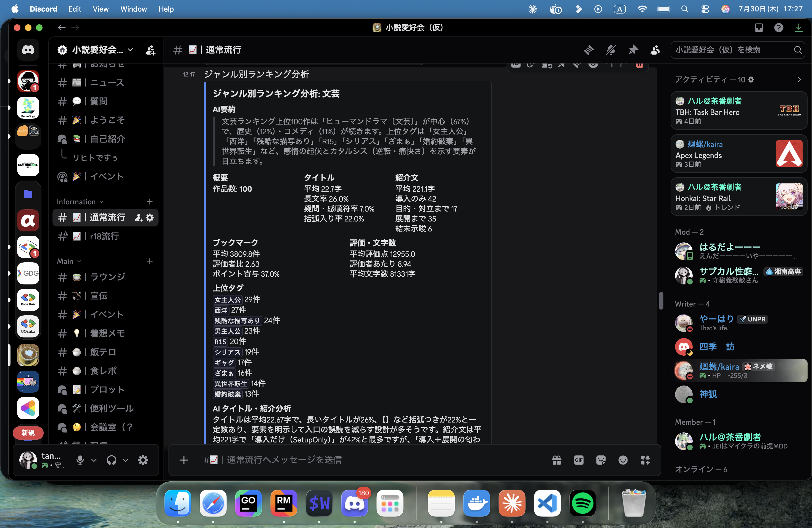
Task: Switch to the r18流行 channel
Action: pos(106,236)
